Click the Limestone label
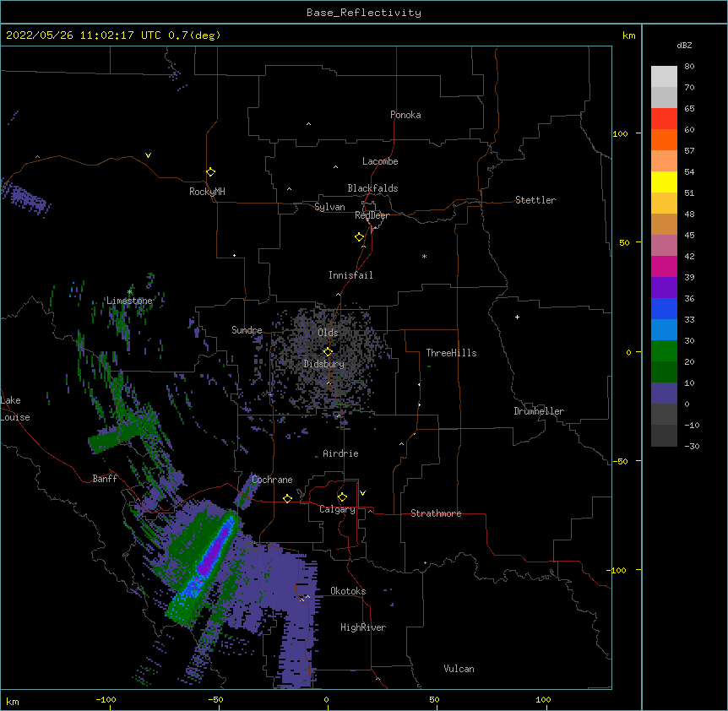 129,301
